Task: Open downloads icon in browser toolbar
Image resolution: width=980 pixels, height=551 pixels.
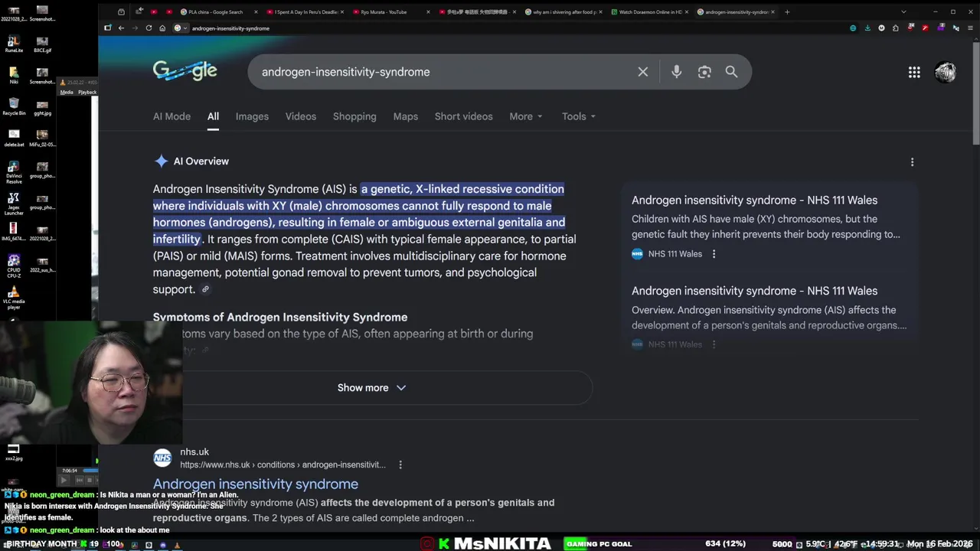Action: click(x=867, y=28)
